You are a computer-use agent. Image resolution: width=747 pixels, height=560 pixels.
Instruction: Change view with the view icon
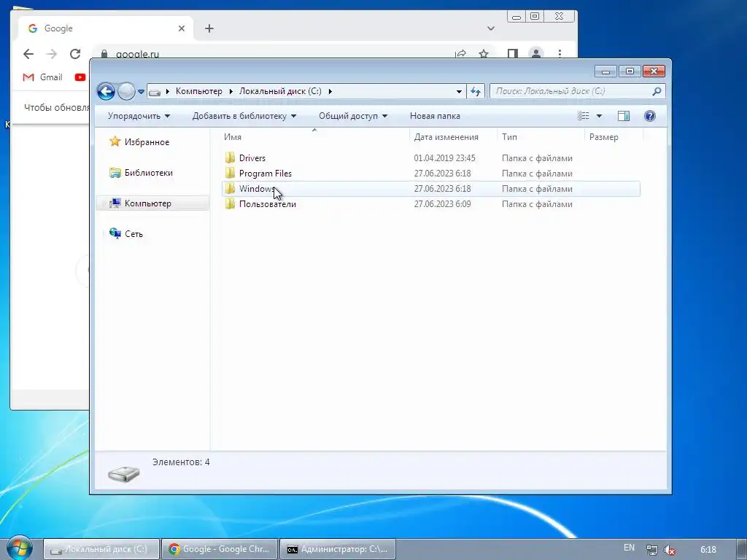pyautogui.click(x=584, y=116)
